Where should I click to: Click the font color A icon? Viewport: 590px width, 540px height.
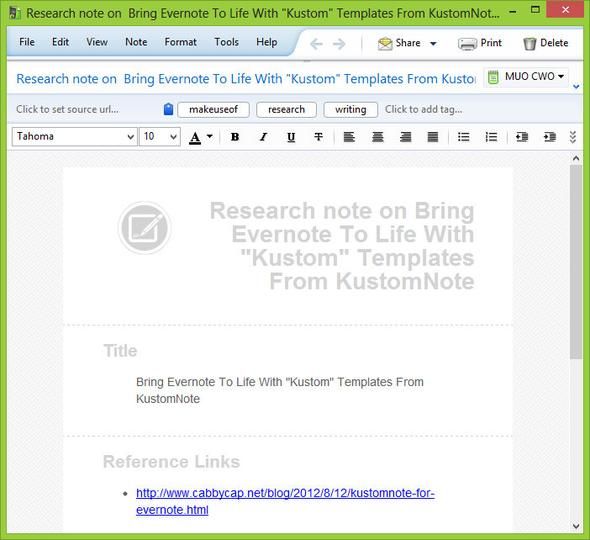click(195, 137)
